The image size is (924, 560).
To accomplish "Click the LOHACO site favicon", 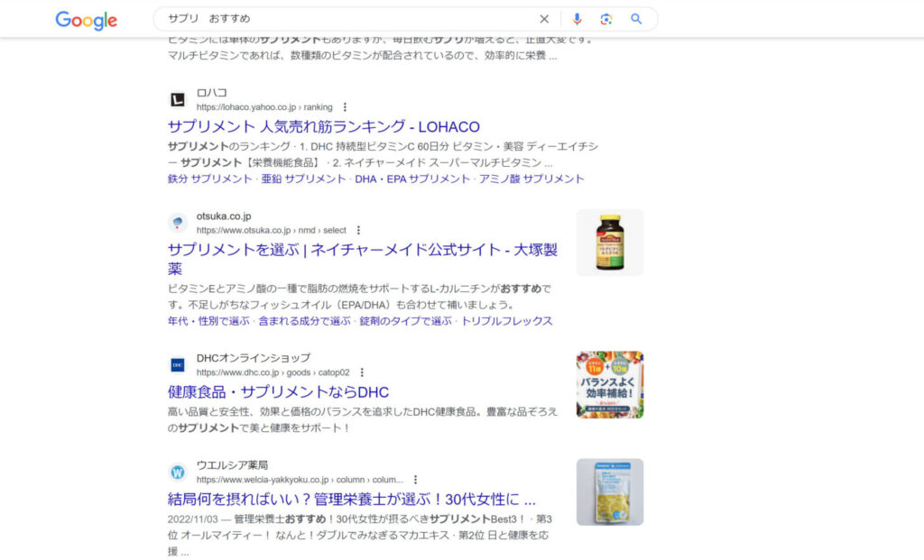I will (178, 99).
